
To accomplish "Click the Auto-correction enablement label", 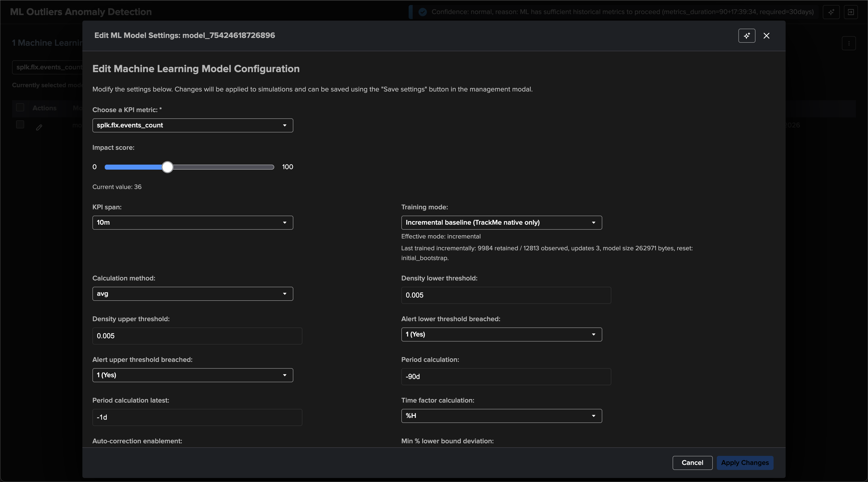I will point(137,441).
